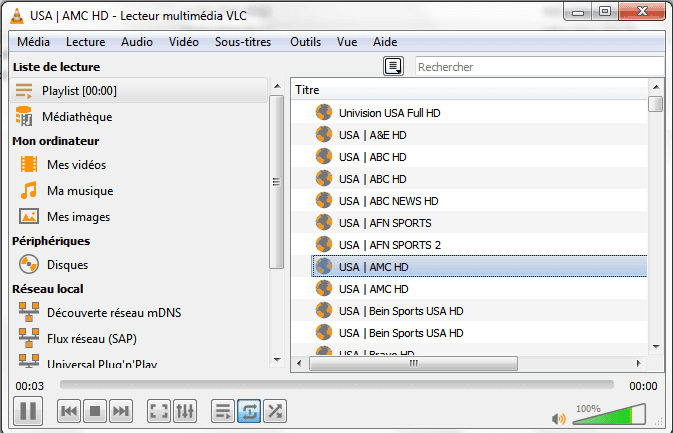
Task: Click the network icon beside Flux réseau (SAP)
Action: pyautogui.click(x=29, y=338)
